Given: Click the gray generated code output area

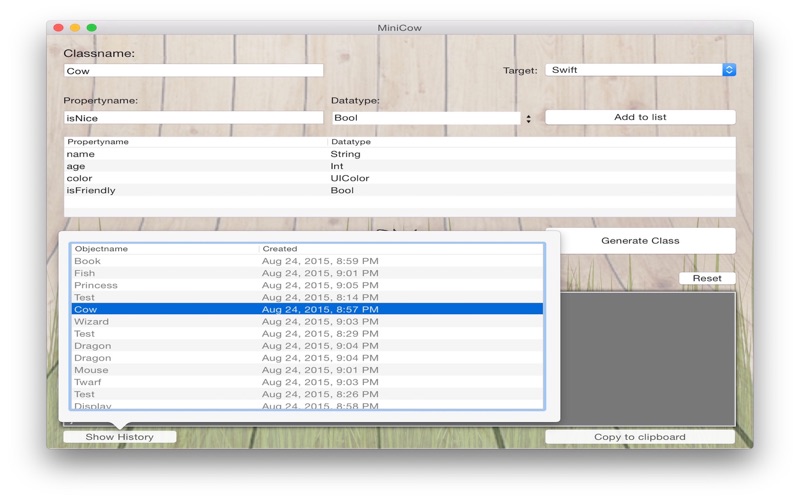Looking at the screenshot, I should point(648,359).
